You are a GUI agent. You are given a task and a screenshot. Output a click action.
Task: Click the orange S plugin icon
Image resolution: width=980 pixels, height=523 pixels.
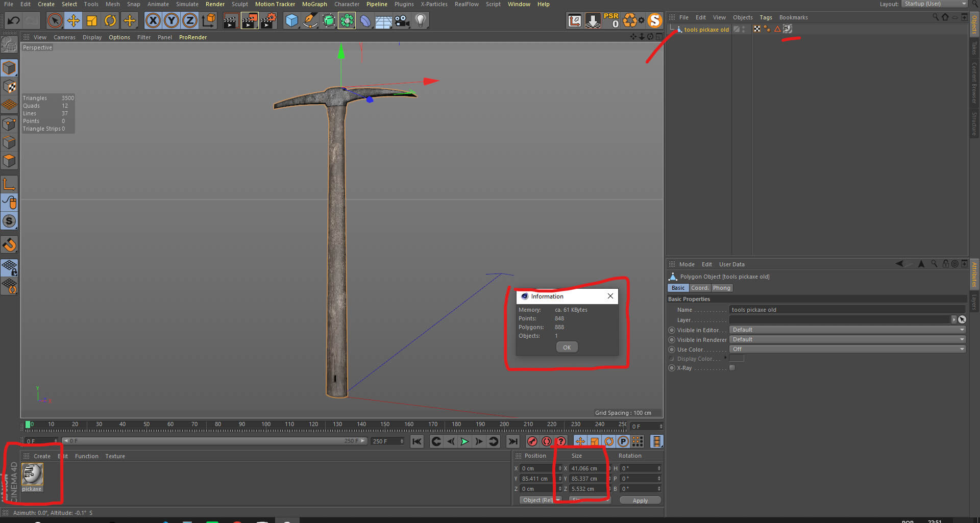(654, 20)
